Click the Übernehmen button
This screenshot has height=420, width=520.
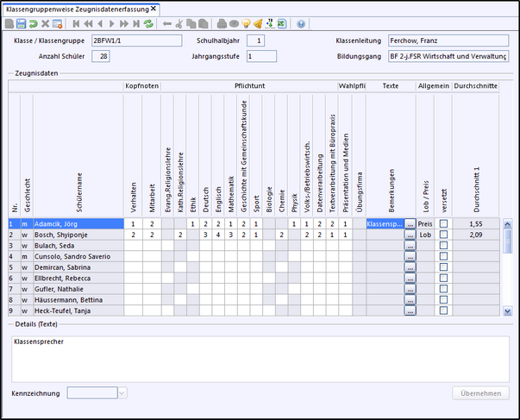(x=480, y=393)
